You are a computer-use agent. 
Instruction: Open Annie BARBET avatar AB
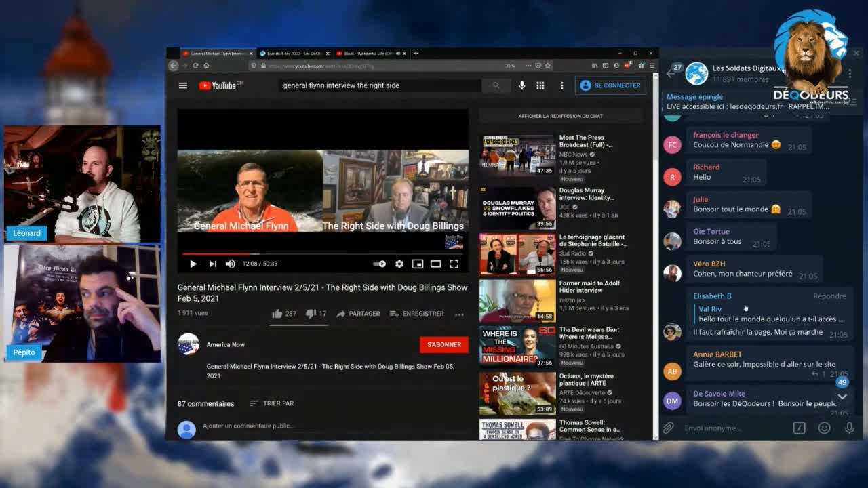click(672, 371)
